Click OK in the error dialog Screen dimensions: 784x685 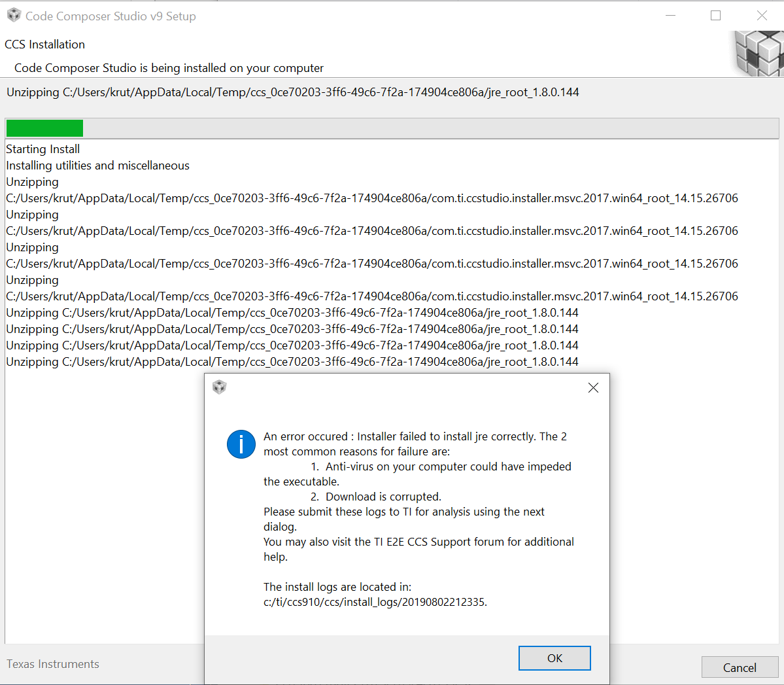click(x=554, y=658)
